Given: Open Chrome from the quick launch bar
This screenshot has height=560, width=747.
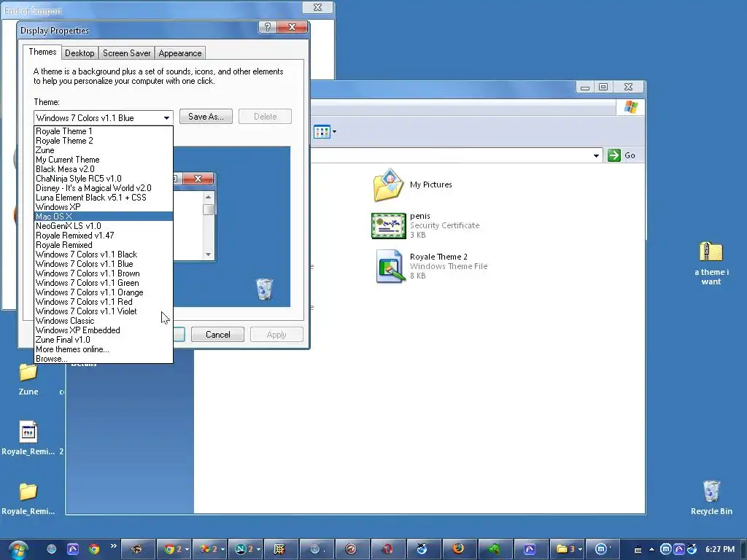Looking at the screenshot, I should [x=94, y=549].
